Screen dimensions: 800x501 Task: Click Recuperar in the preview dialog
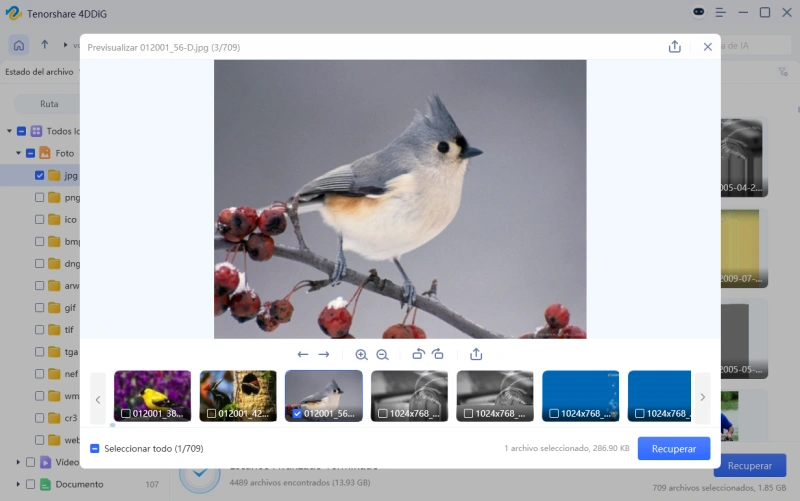pos(673,449)
